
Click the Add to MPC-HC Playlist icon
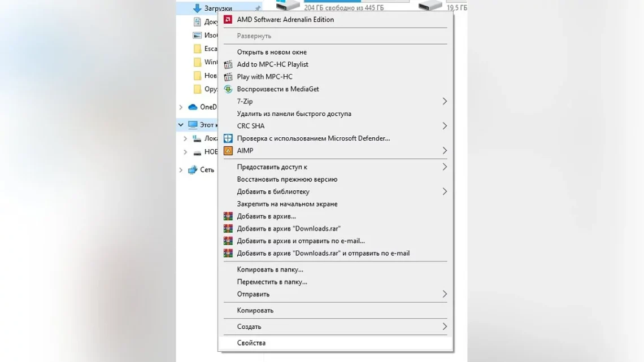pyautogui.click(x=228, y=64)
